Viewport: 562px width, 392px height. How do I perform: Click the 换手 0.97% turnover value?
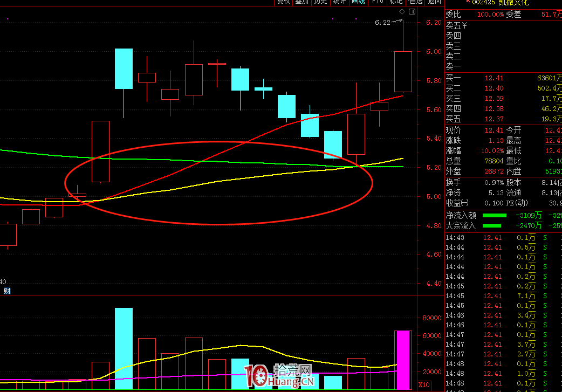494,183
